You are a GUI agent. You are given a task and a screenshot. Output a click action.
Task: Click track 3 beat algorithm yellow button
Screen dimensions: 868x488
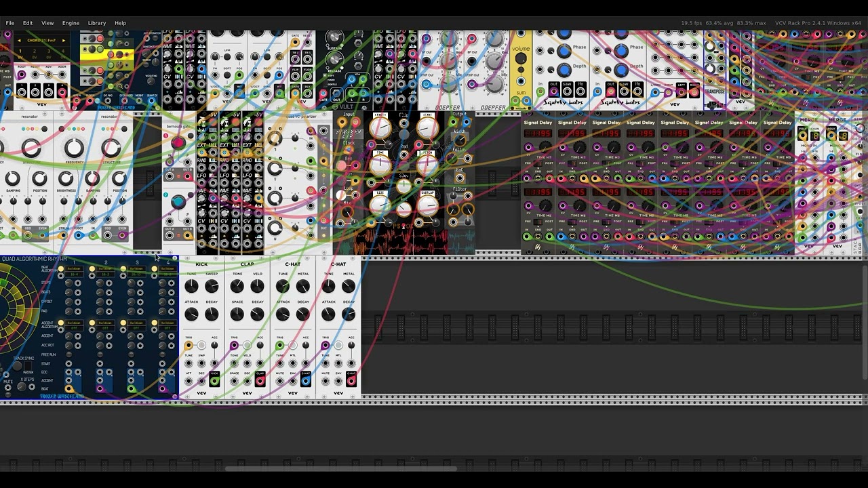[x=123, y=270]
